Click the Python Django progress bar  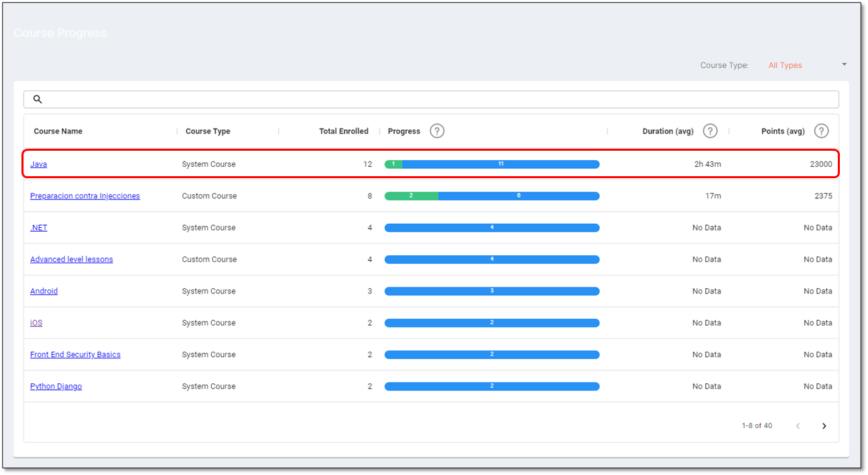pyautogui.click(x=492, y=387)
